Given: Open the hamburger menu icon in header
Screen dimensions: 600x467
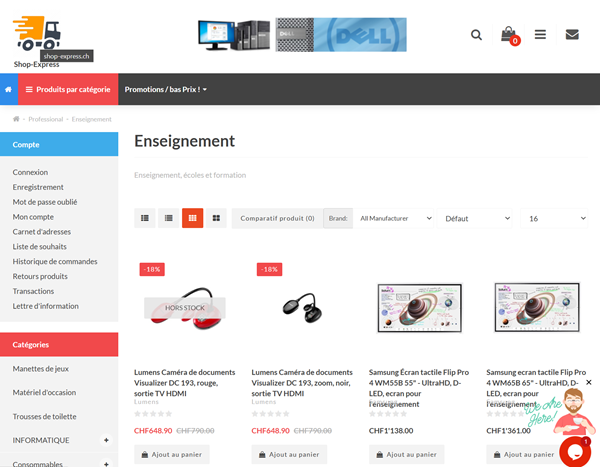Looking at the screenshot, I should point(540,35).
